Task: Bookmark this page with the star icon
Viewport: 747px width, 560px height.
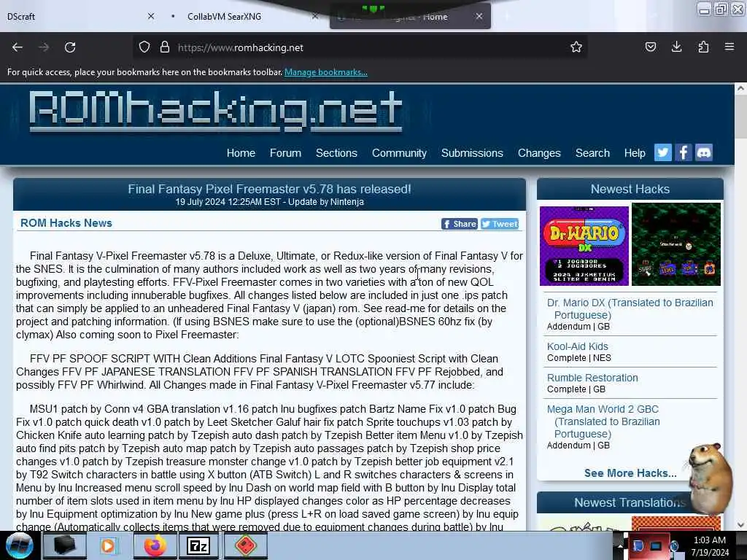Action: click(x=576, y=47)
